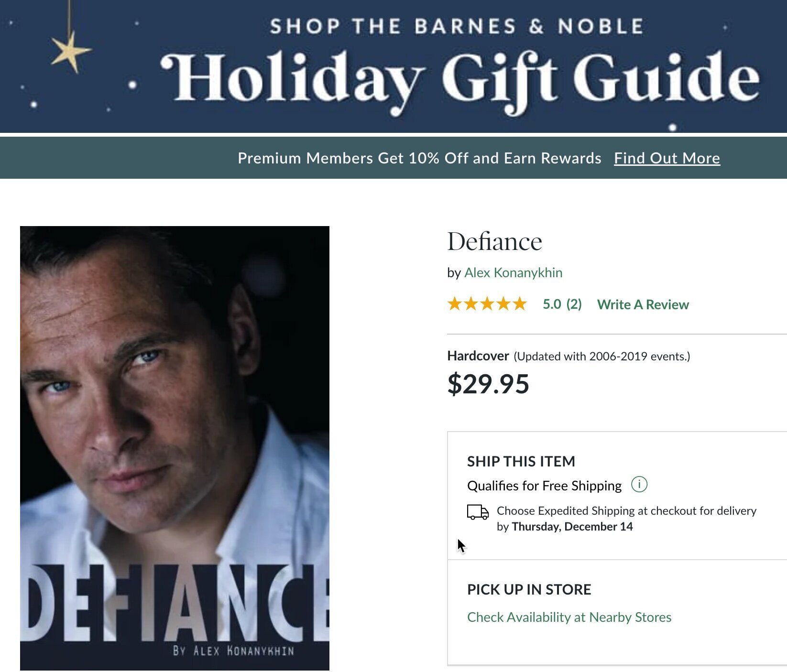Click the Defiance book title heading

coord(494,241)
